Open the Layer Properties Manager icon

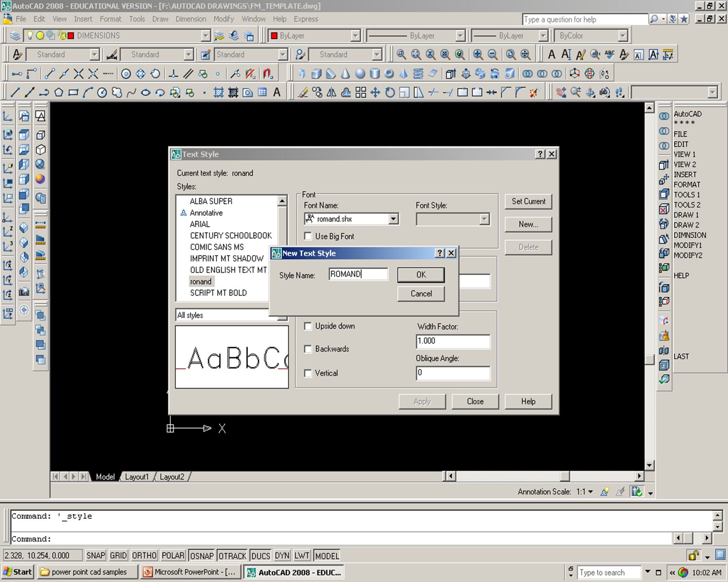pos(15,36)
